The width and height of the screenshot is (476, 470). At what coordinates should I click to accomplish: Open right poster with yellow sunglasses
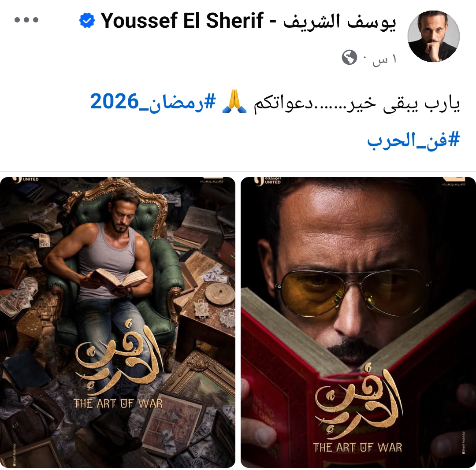[x=358, y=322]
